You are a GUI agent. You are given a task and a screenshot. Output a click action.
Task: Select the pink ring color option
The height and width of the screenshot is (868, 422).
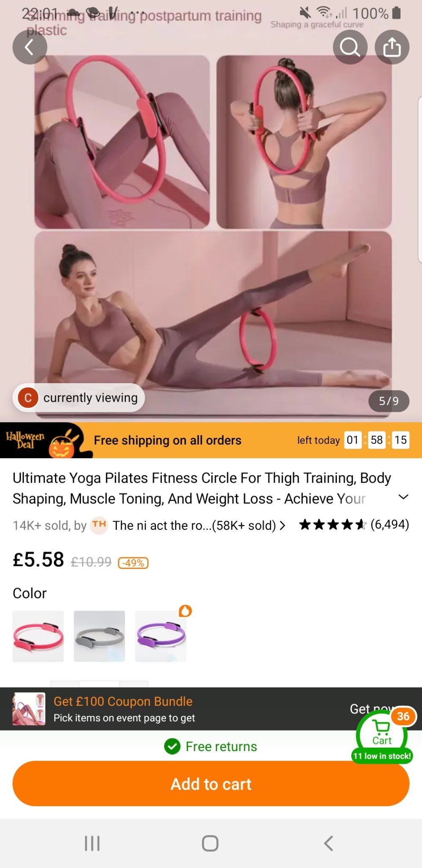[x=38, y=636]
